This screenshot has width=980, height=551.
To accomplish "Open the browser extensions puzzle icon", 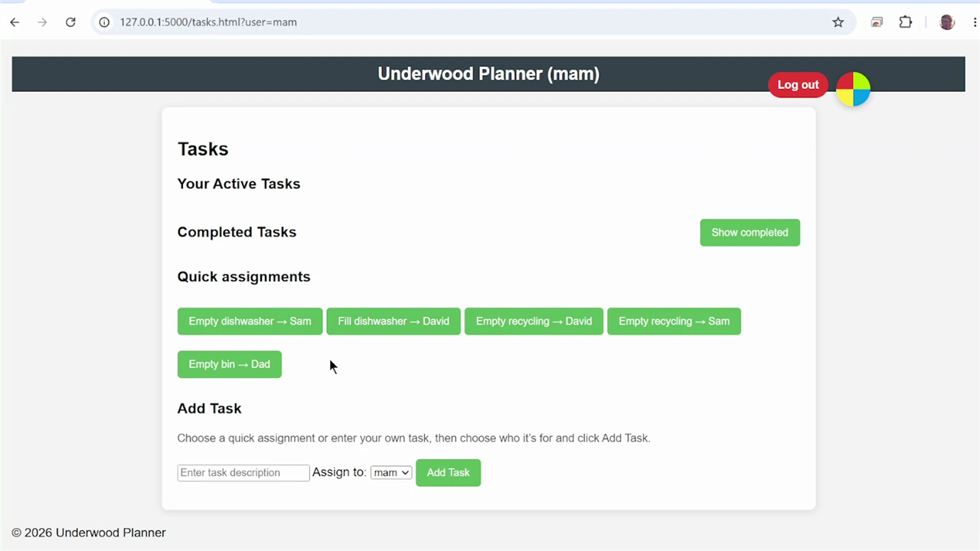I will pyautogui.click(x=906, y=22).
